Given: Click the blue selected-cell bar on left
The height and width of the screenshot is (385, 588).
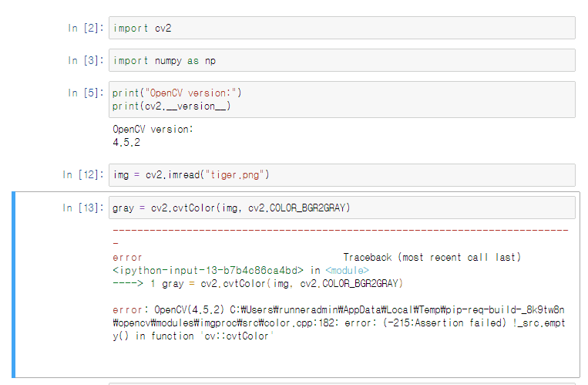Looking at the screenshot, I should pyautogui.click(x=14, y=285).
